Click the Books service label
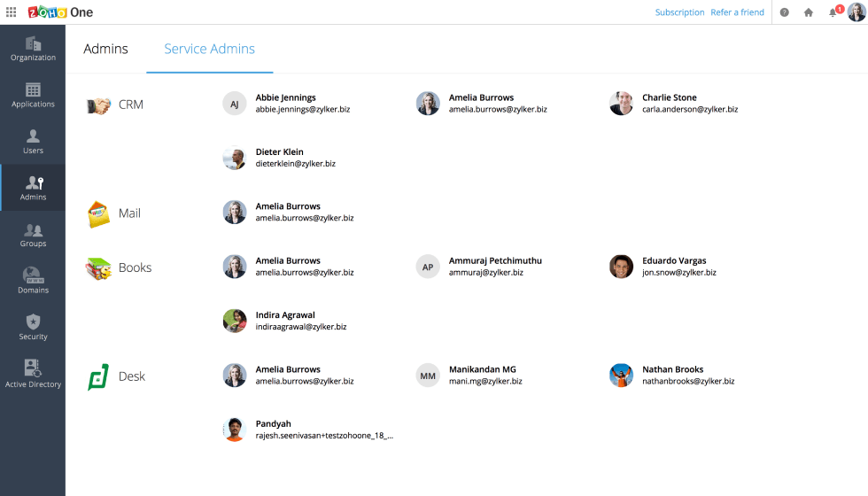The width and height of the screenshot is (868, 496). point(135,267)
